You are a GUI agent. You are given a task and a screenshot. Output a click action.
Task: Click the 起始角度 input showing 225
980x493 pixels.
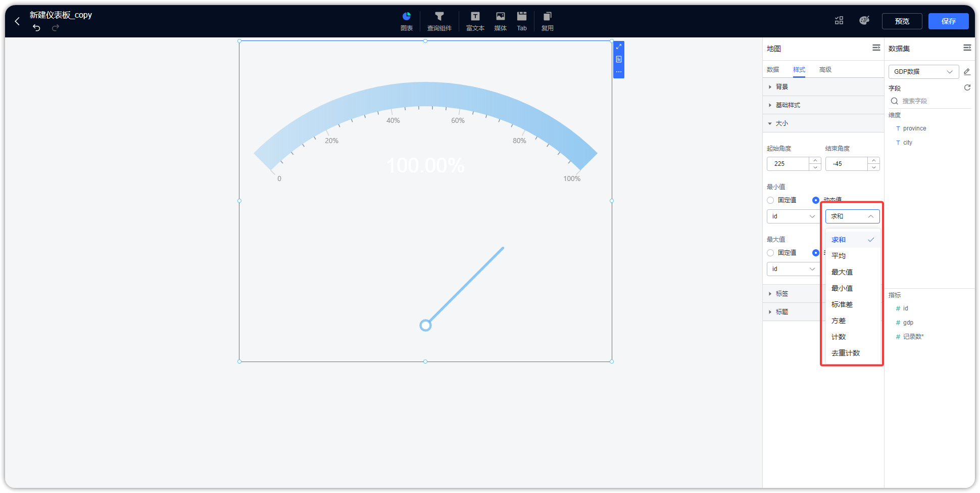click(788, 164)
